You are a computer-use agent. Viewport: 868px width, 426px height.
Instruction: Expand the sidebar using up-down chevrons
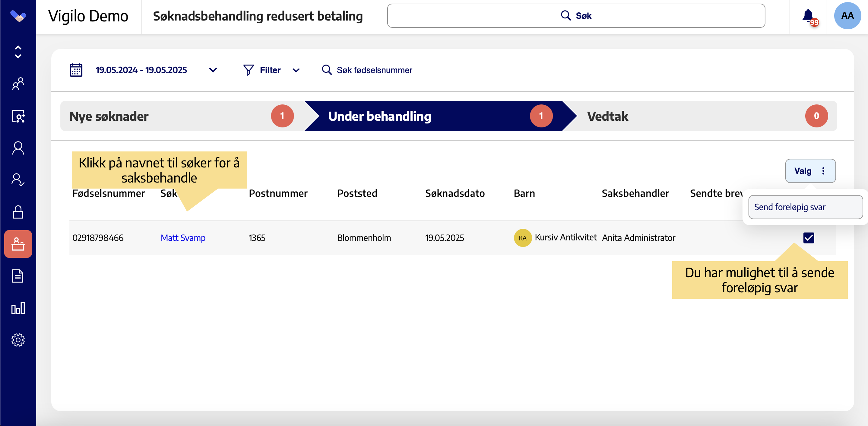18,52
